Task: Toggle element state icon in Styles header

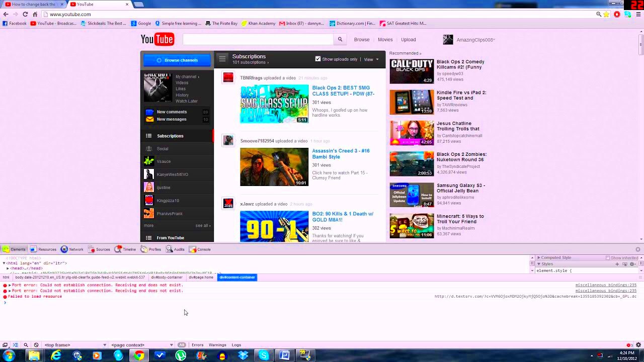Action: pyautogui.click(x=625, y=264)
